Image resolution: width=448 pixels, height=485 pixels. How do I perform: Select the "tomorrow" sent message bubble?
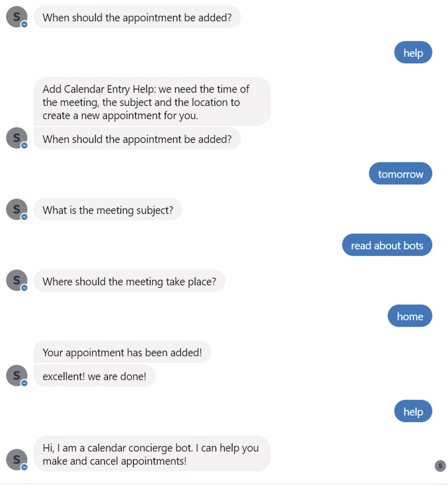click(400, 174)
